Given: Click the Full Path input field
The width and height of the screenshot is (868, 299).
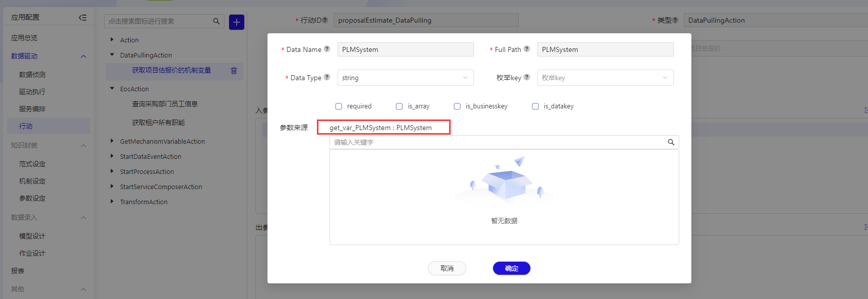Looking at the screenshot, I should click(x=606, y=49).
